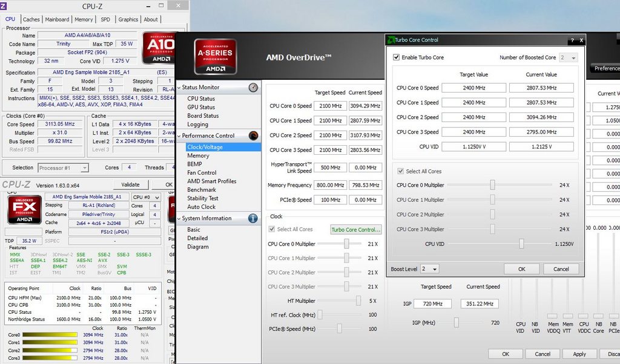The image size is (620, 364).
Task: Click the Validate button in CPU-Z
Action: (131, 184)
